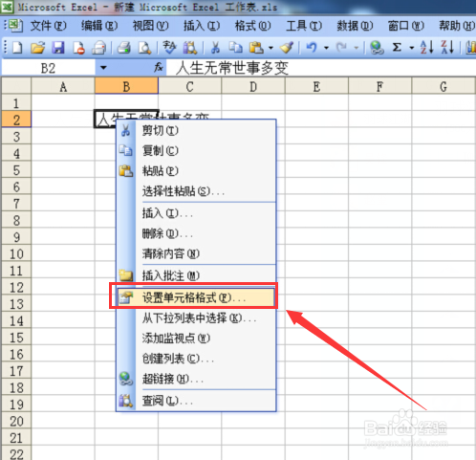The image size is (476, 460).
Task: Insert a hyperlink using the globe toolbar icon
Action: pos(377,48)
